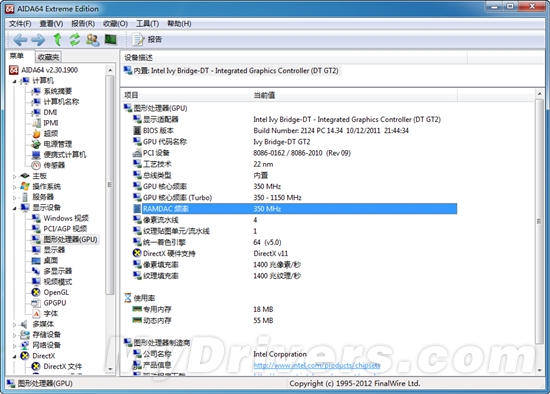Click the 设备描述 column header
Image resolution: width=550 pixels, height=394 pixels.
click(x=294, y=58)
